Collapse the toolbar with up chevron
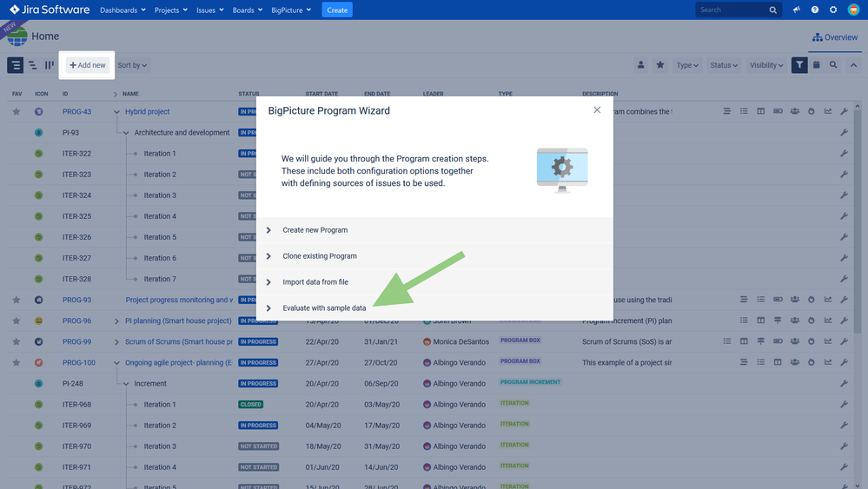The width and height of the screenshot is (868, 489). coord(853,65)
